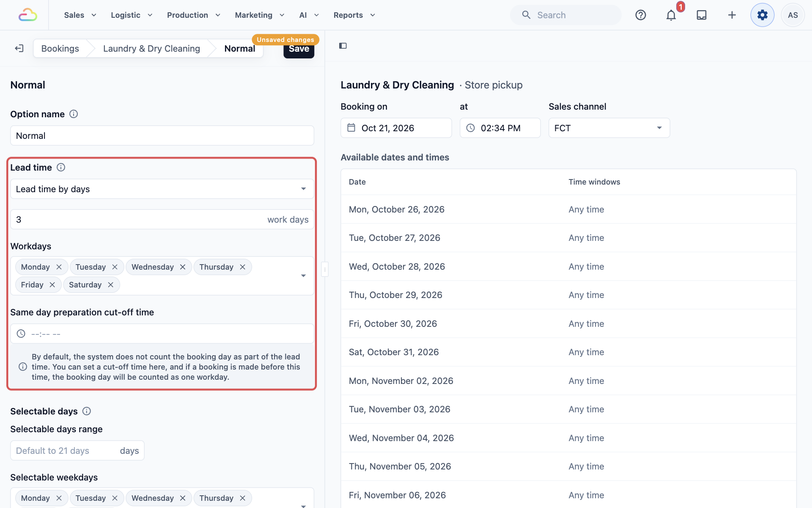This screenshot has height=508, width=812.
Task: Click the Option name input field
Action: pyautogui.click(x=162, y=135)
